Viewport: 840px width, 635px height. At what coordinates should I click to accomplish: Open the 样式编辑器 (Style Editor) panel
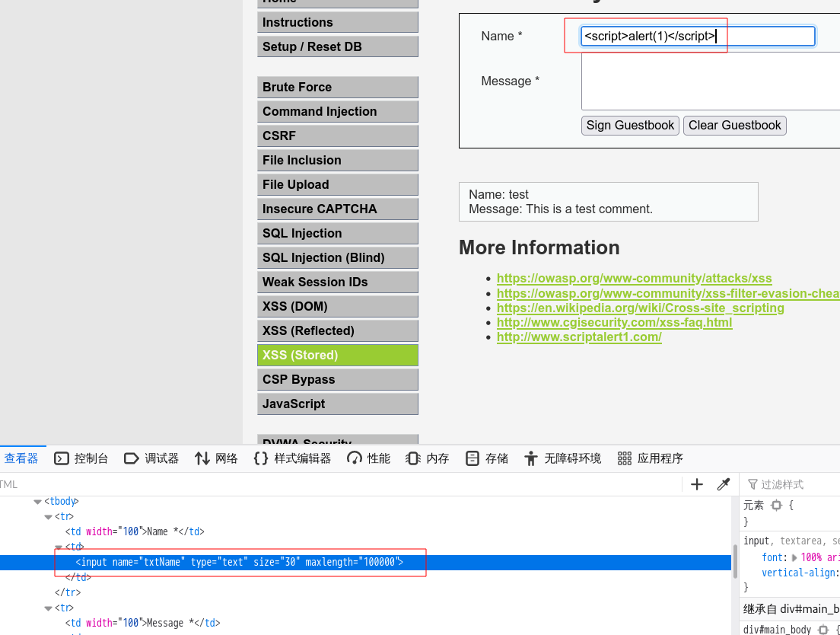[x=292, y=458]
